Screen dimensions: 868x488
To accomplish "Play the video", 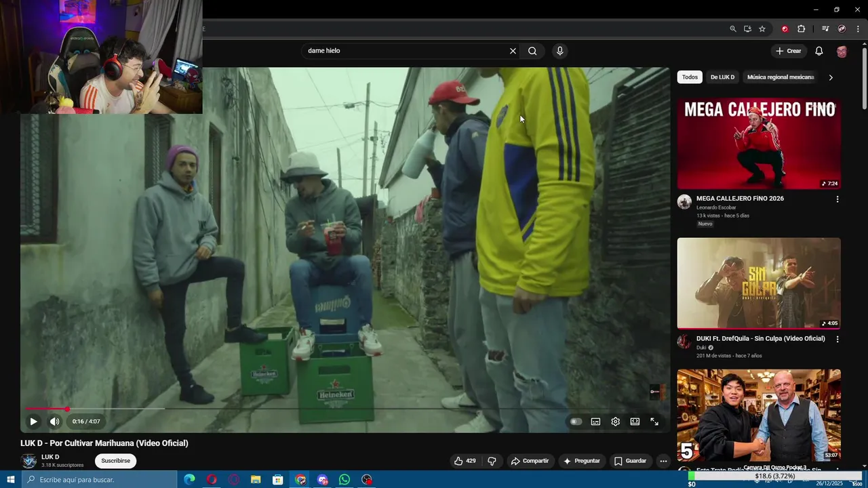I will 33,422.
